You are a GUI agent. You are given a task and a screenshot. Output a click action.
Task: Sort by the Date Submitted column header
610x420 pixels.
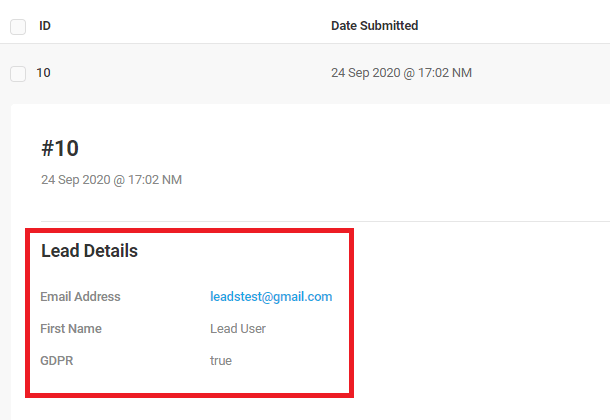coord(375,26)
